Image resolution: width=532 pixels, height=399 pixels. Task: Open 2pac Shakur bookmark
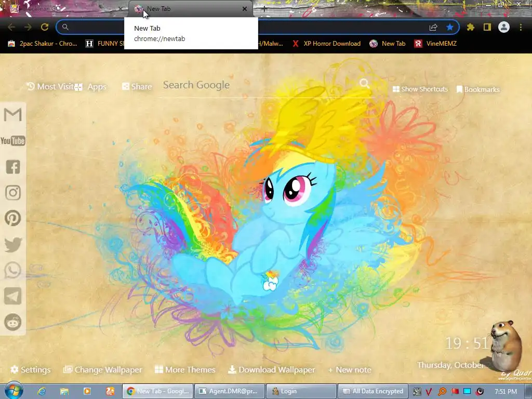(x=43, y=44)
